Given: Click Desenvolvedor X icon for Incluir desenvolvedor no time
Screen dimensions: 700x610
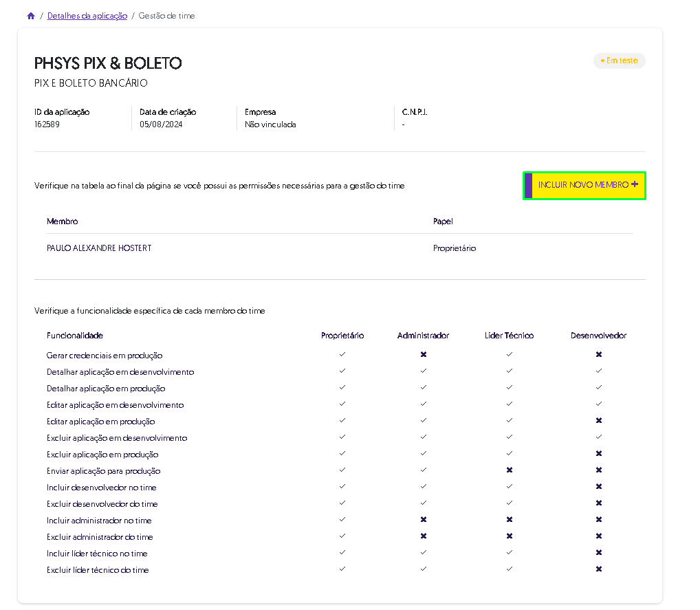Looking at the screenshot, I should click(x=599, y=487).
